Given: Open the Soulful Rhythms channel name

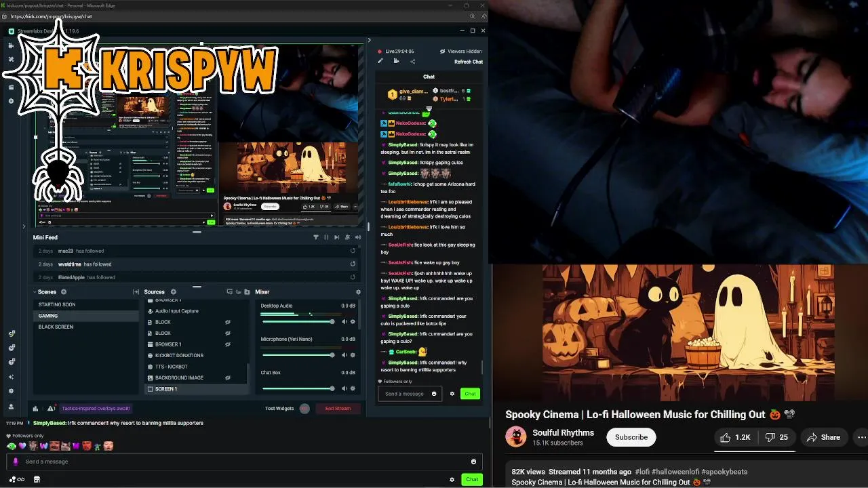Looking at the screenshot, I should coord(563,432).
